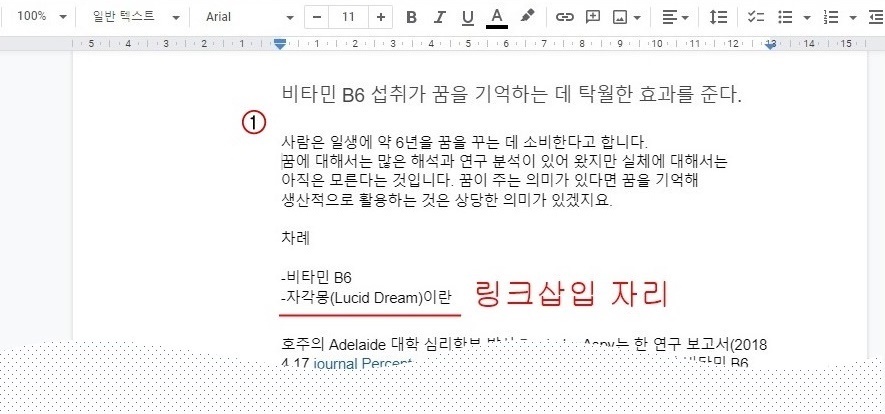Viewport: 885px width, 414px height.
Task: Toggle italic formatting
Action: click(439, 17)
